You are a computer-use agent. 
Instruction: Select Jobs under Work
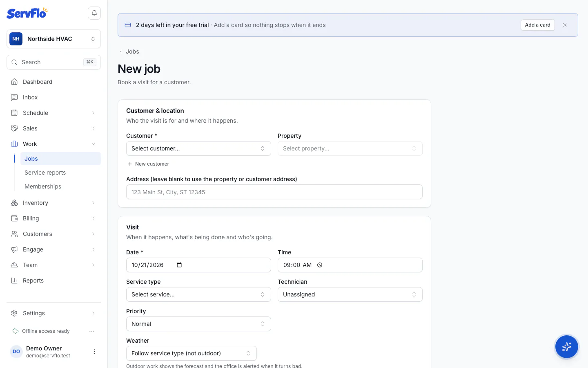pyautogui.click(x=60, y=159)
